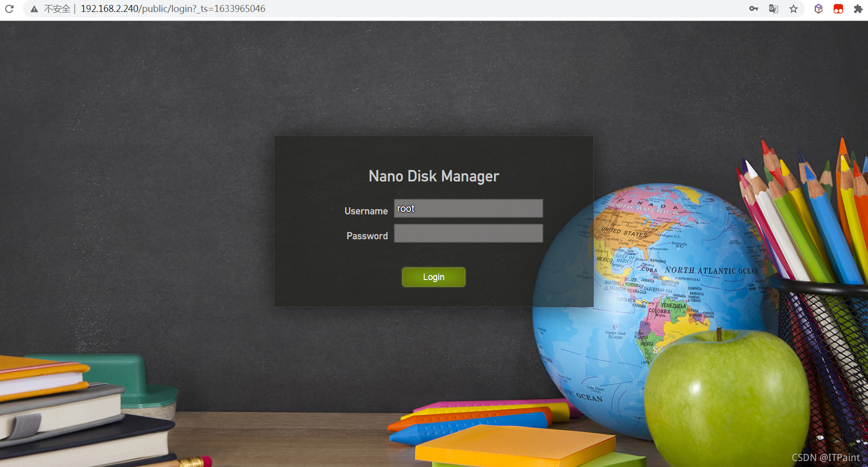Image resolution: width=868 pixels, height=467 pixels.
Task: Focus the Username field containing root
Action: pos(468,208)
